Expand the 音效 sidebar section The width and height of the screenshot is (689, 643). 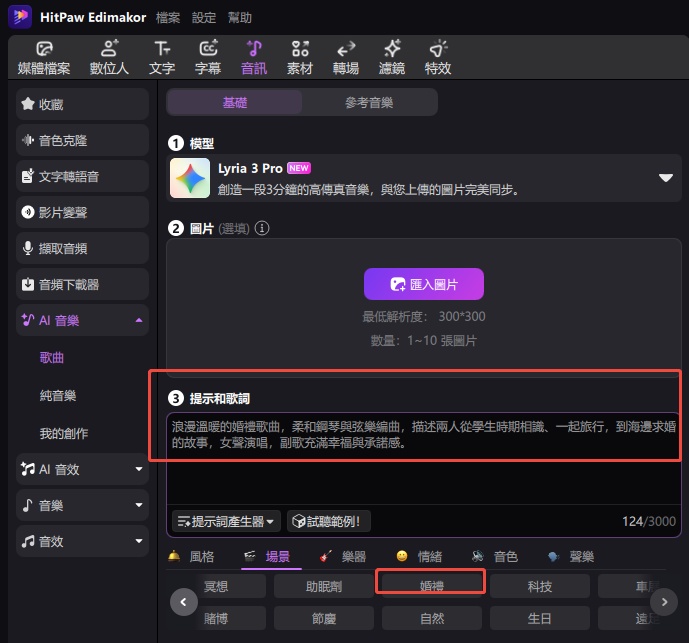coord(139,541)
